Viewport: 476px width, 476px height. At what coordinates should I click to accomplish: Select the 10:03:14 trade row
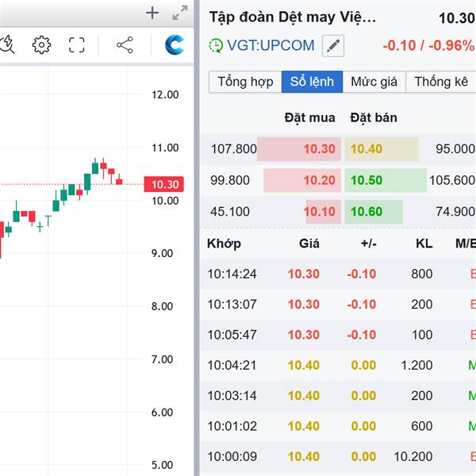click(x=338, y=396)
